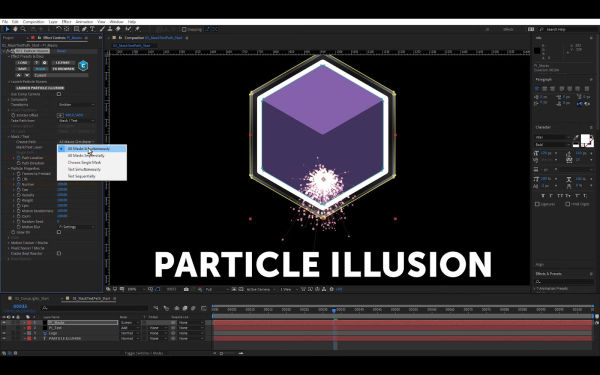Click the LOAD preset button
Viewport: 600px width, 375px height.
pyautogui.click(x=22, y=63)
